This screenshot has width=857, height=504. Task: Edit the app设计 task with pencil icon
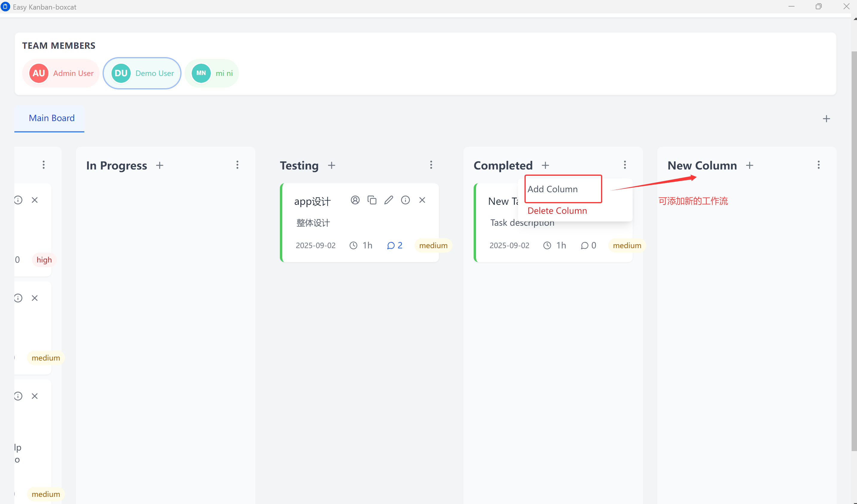click(389, 200)
